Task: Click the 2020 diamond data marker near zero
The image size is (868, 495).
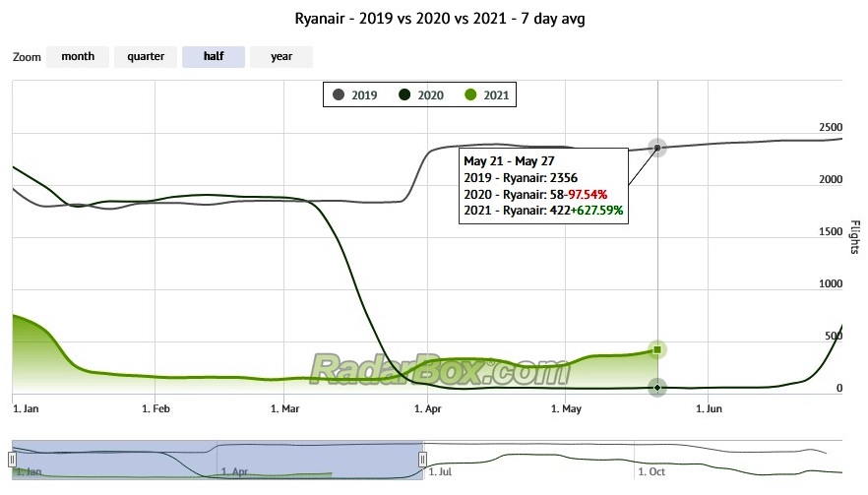Action: pyautogui.click(x=657, y=388)
